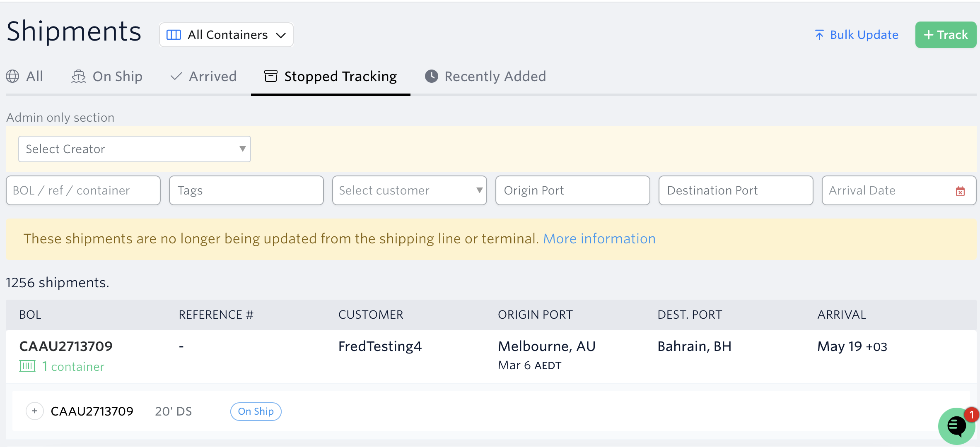The width and height of the screenshot is (980, 447).
Task: Expand the CAAU2713709 container row
Action: point(35,411)
